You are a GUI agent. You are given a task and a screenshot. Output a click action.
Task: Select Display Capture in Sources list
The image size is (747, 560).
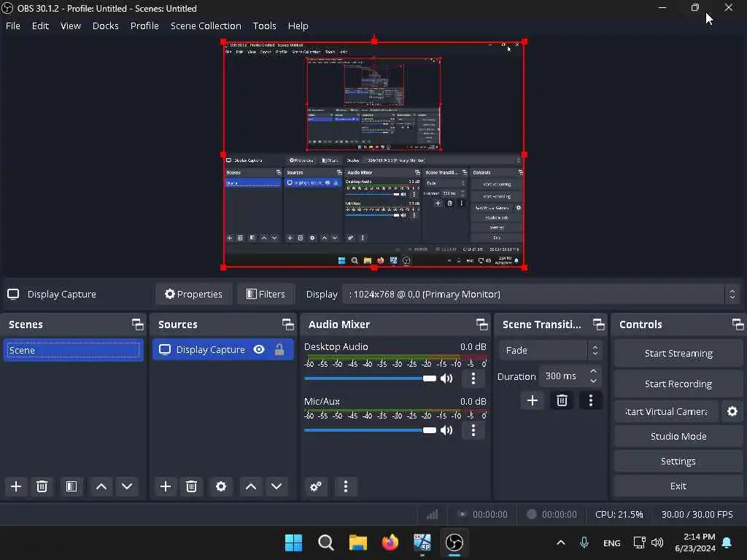[223, 349]
